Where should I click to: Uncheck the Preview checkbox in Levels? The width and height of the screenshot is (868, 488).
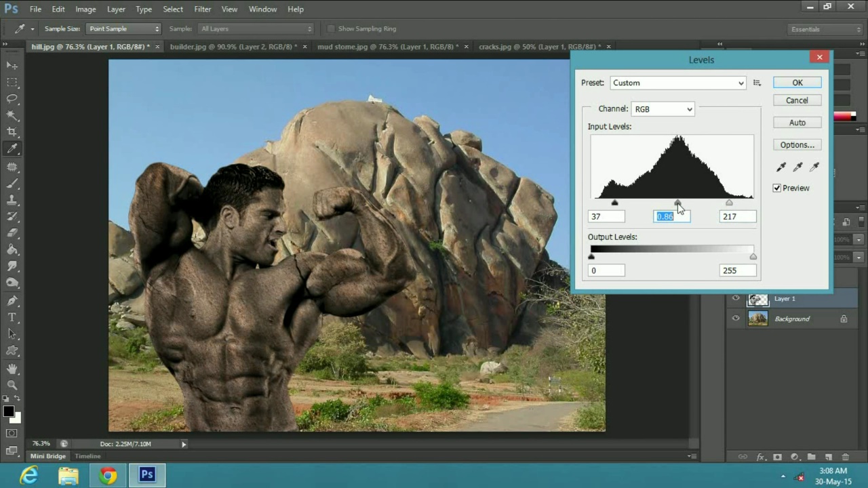click(777, 188)
